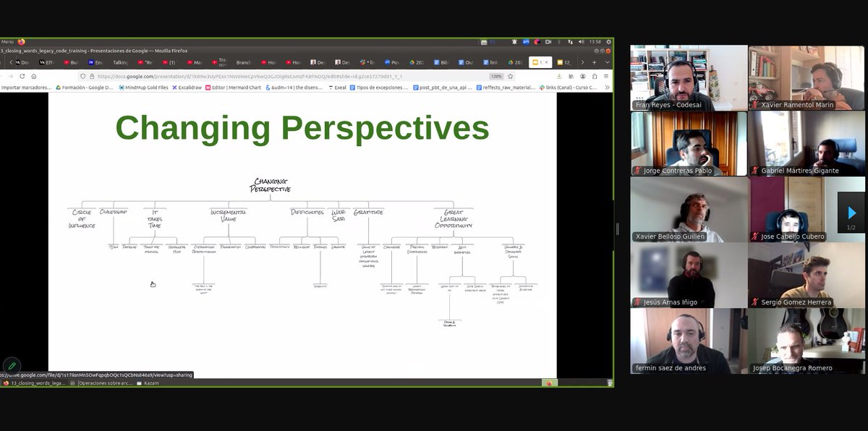The height and width of the screenshot is (431, 868).
Task: Open the 'MindMup Gold Files' bookmark
Action: (143, 88)
